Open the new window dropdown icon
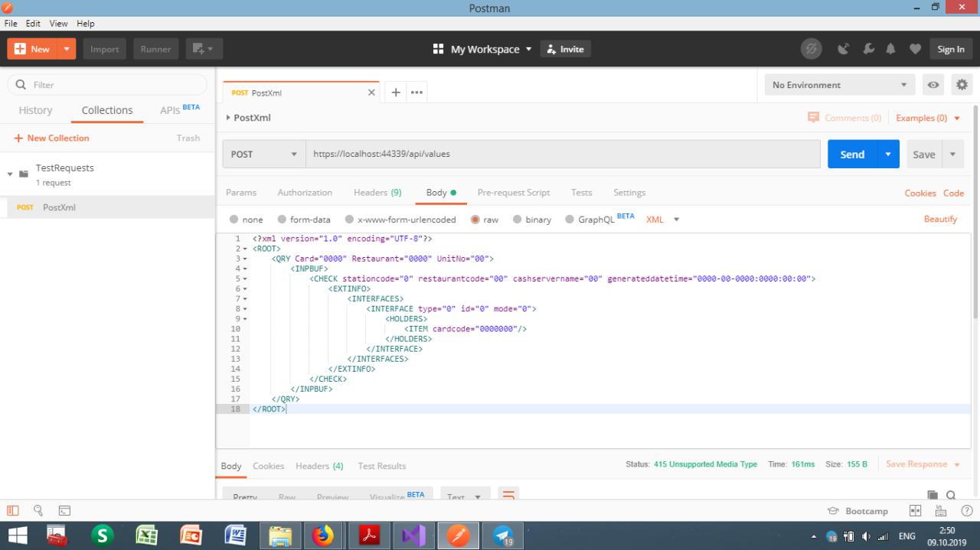Screen dimensions: 980x550 [204, 49]
